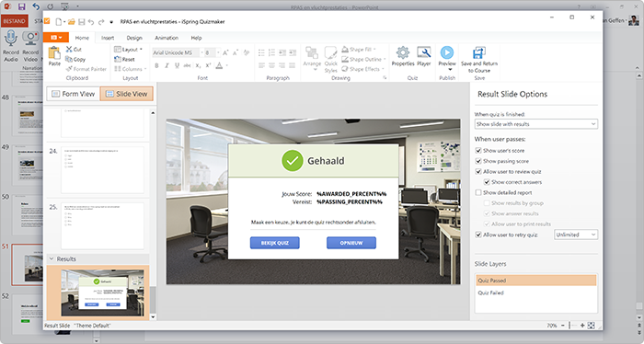Viewport: 644px width, 344px height.
Task: Click the Quick Styles icon
Action: click(330, 53)
